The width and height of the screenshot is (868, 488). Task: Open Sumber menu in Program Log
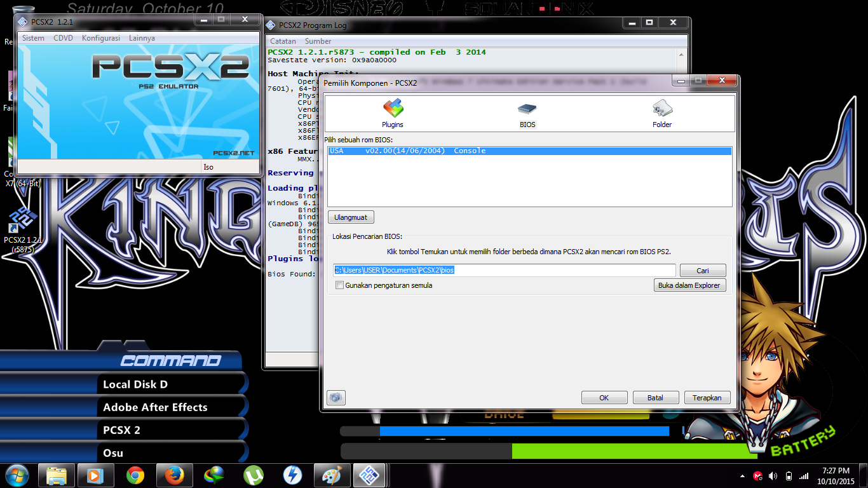[318, 41]
